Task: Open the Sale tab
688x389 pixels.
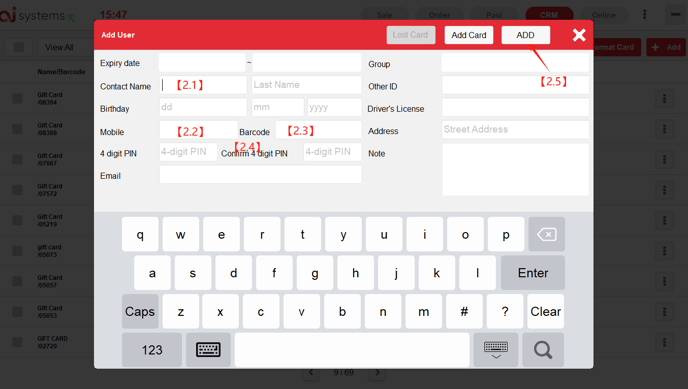Action: click(x=384, y=15)
